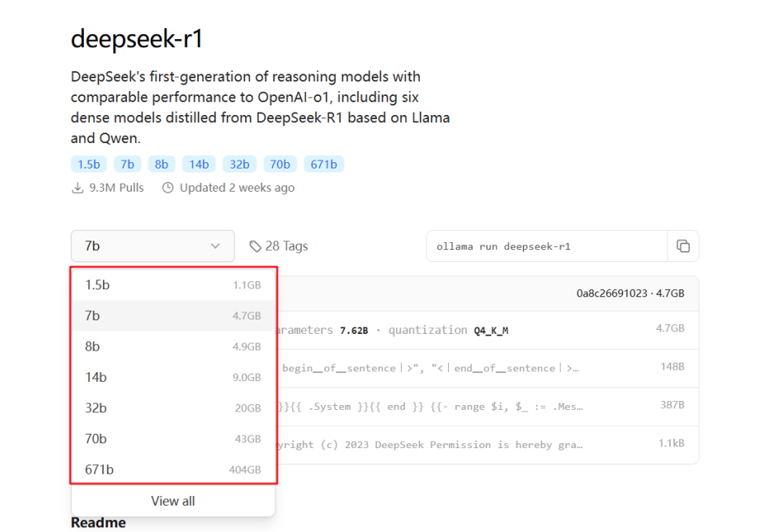The width and height of the screenshot is (765, 532).
Task: Open the 28 Tags link
Action: click(x=287, y=246)
